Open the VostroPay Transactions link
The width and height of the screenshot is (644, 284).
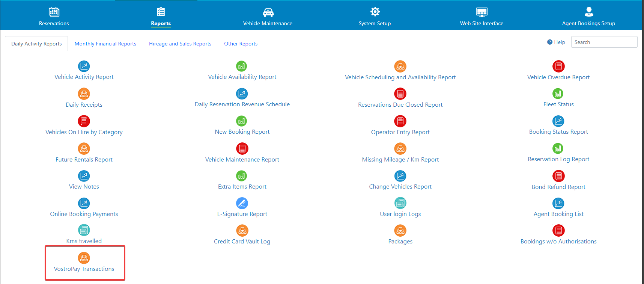pos(84,269)
